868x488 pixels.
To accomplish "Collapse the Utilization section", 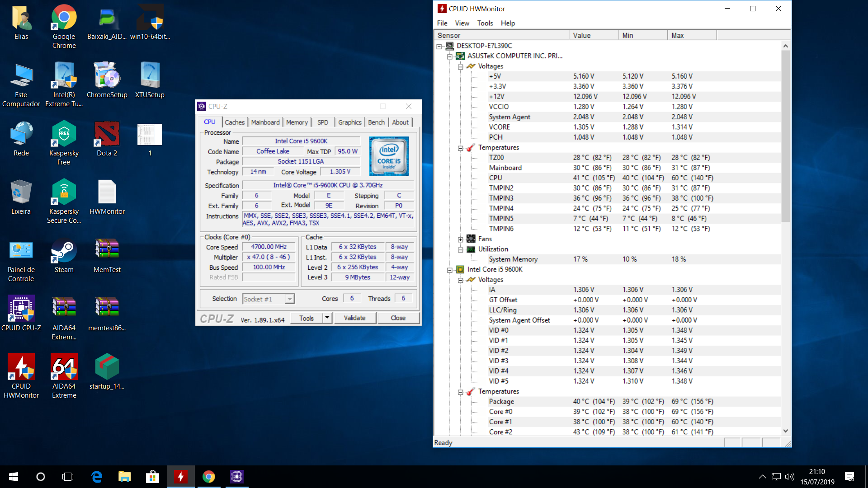I will point(460,249).
